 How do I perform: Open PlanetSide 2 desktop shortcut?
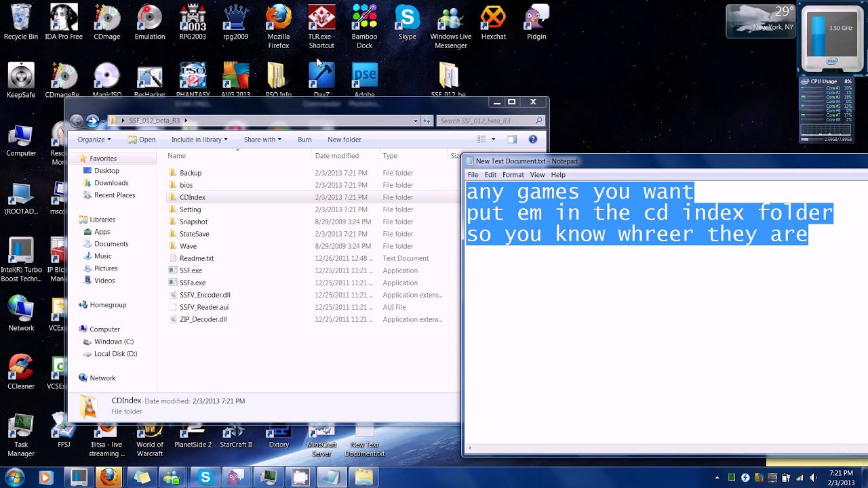click(x=193, y=436)
